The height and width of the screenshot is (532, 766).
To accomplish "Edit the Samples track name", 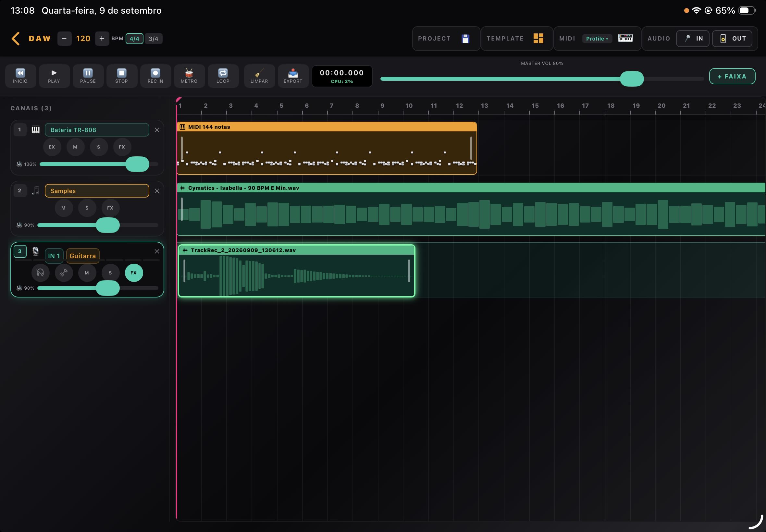I will [97, 191].
